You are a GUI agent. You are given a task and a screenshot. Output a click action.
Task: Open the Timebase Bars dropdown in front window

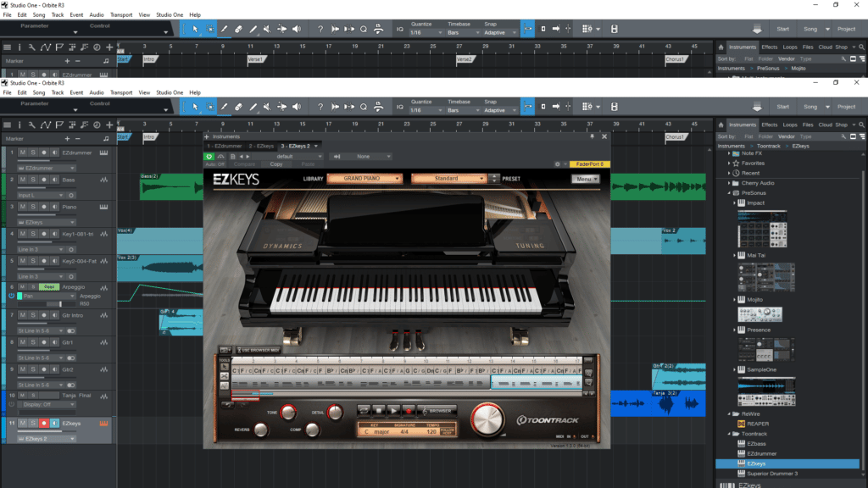(x=462, y=110)
